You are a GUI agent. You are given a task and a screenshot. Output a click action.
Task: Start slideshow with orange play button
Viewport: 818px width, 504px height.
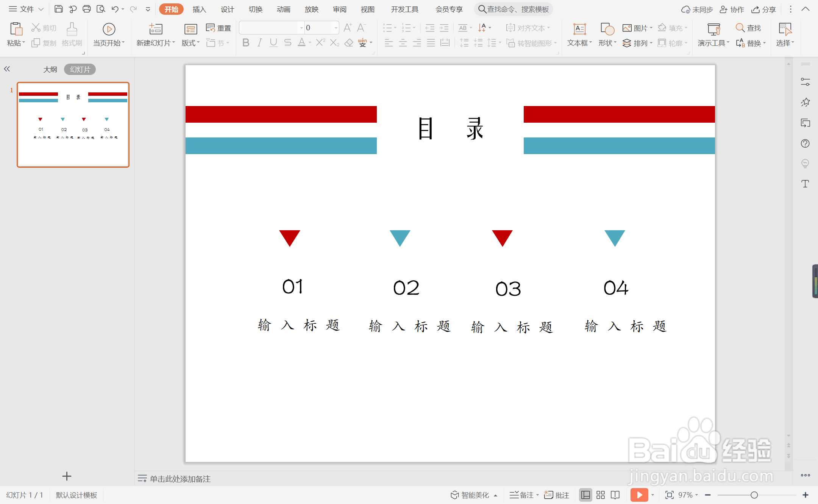[639, 495]
